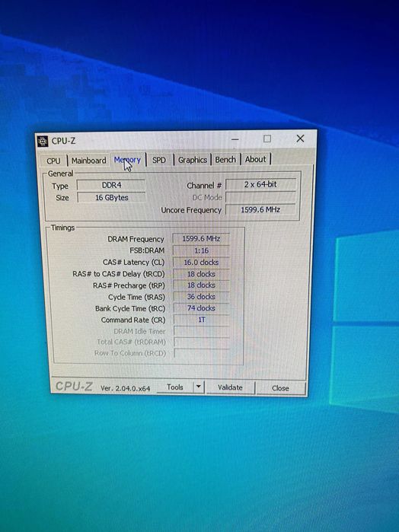Screen dimensions: 399x532
Task: Switch to the Graphics tab
Action: [193, 160]
